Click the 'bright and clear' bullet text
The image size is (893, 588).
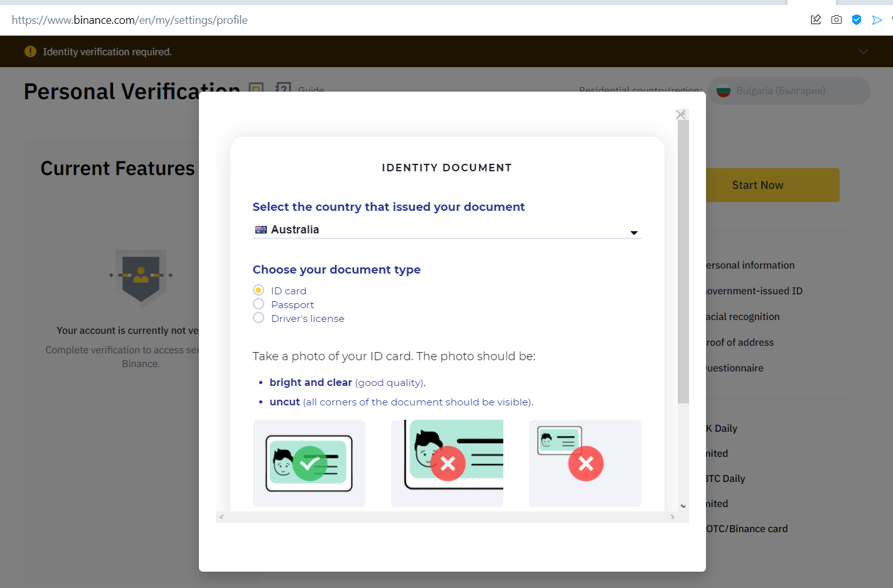pos(311,382)
